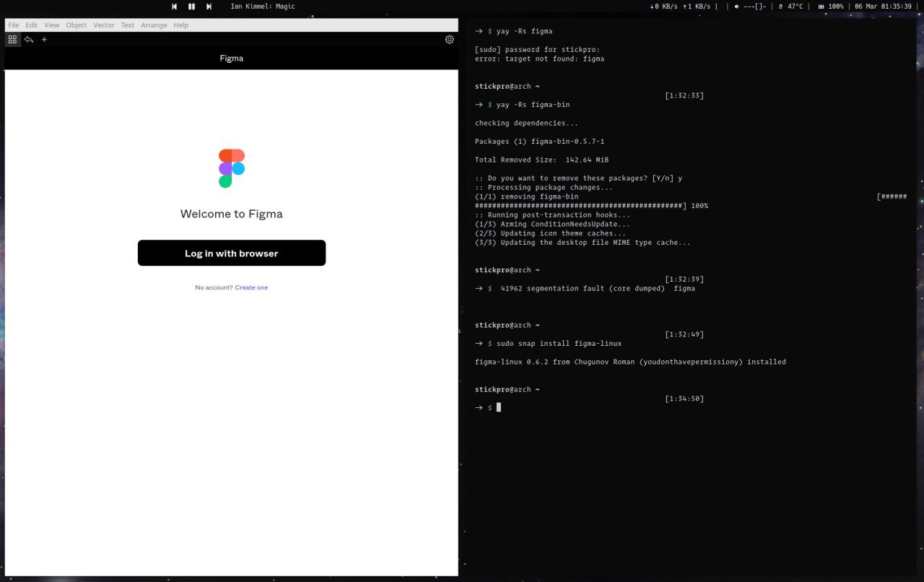
Task: Click 'Updating icon theme caches' line
Action: pos(550,233)
